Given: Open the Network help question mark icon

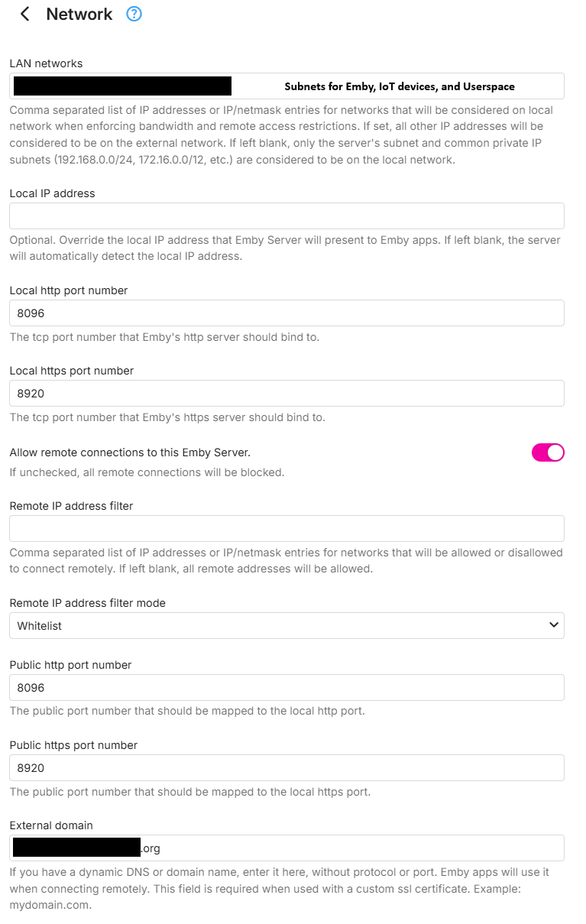Looking at the screenshot, I should point(134,14).
